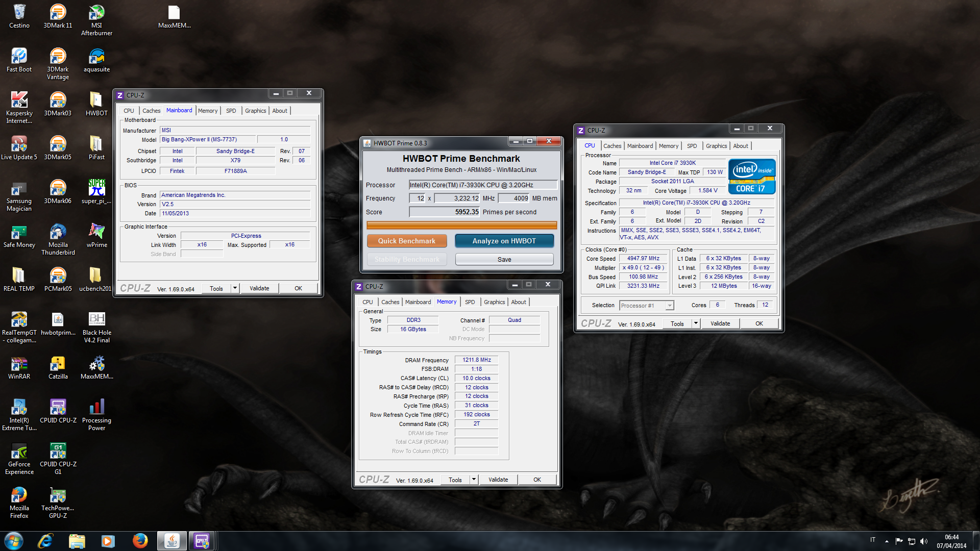Open the volume speaker tray icon
The height and width of the screenshot is (551, 980).
pos(924,541)
